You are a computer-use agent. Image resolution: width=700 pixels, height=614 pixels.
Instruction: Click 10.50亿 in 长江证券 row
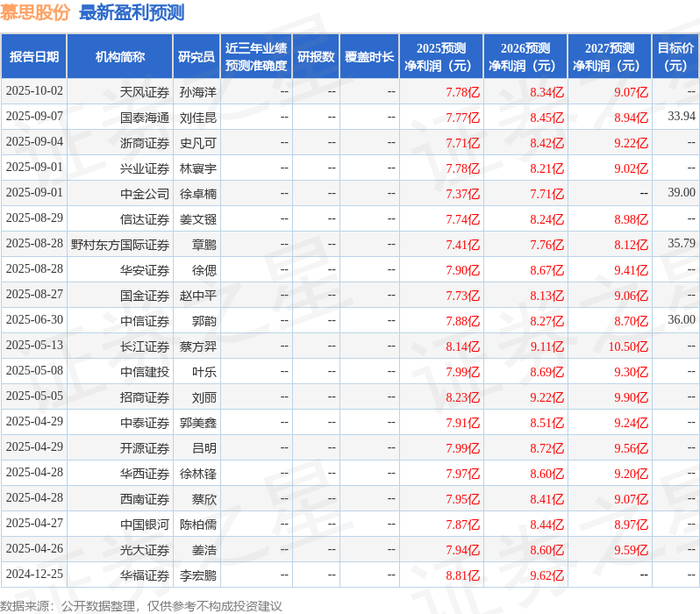pyautogui.click(x=628, y=347)
